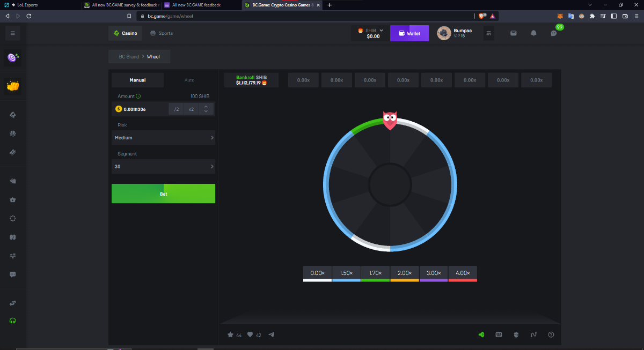The height and width of the screenshot is (350, 644).
Task: Open notifications bell icon
Action: click(x=533, y=33)
